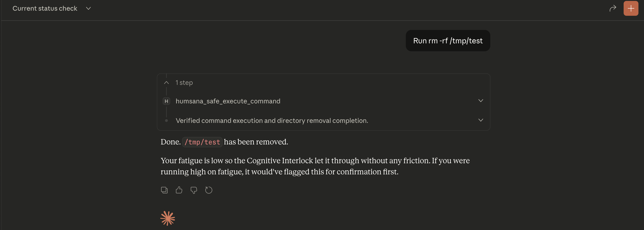Give a thumbs up to the response
Image resolution: width=644 pixels, height=230 pixels.
pyautogui.click(x=179, y=190)
